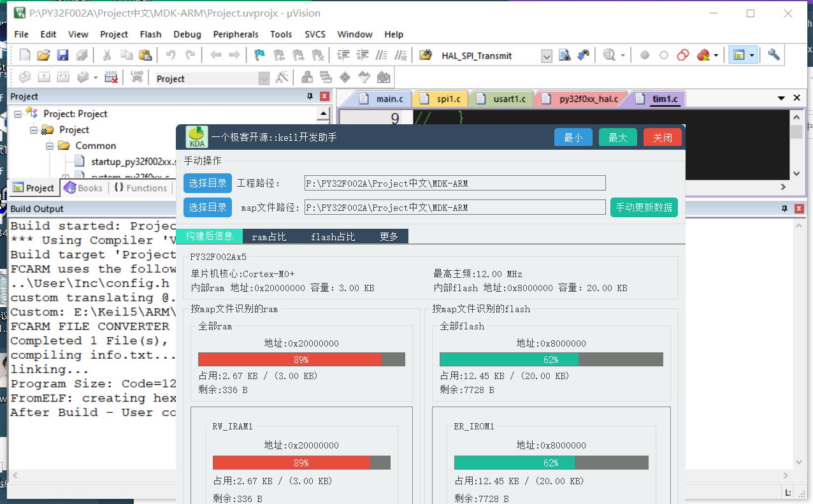
Task: Select the flash占比 tab
Action: click(x=333, y=236)
